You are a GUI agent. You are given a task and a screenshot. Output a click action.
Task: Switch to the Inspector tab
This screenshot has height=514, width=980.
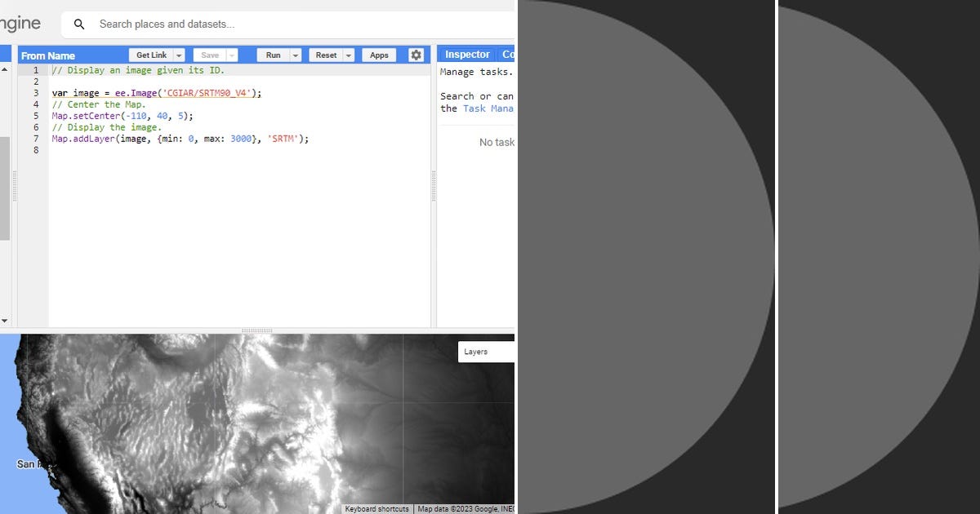(466, 54)
